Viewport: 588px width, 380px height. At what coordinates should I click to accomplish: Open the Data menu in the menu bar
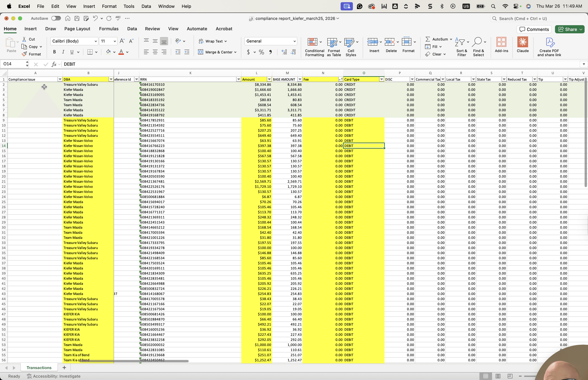click(146, 6)
